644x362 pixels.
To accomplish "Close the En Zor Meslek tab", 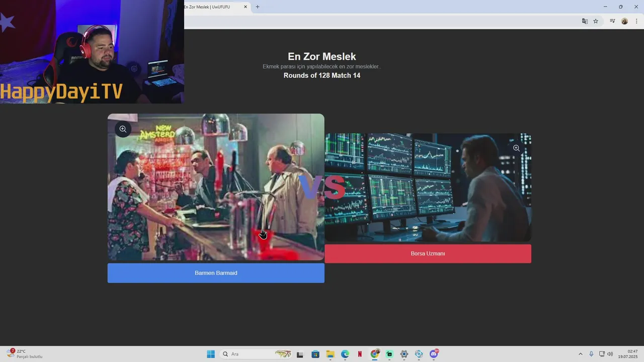I will click(x=246, y=7).
